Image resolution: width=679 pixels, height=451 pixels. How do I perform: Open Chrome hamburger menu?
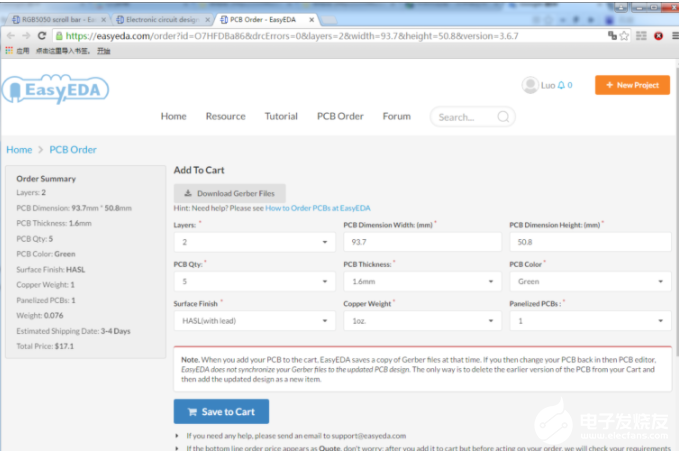[675, 36]
